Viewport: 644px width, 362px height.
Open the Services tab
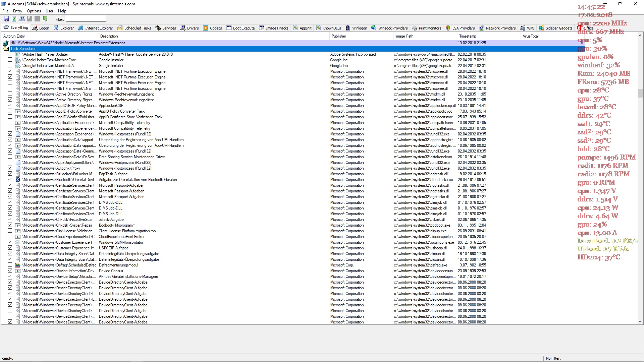coord(166,28)
